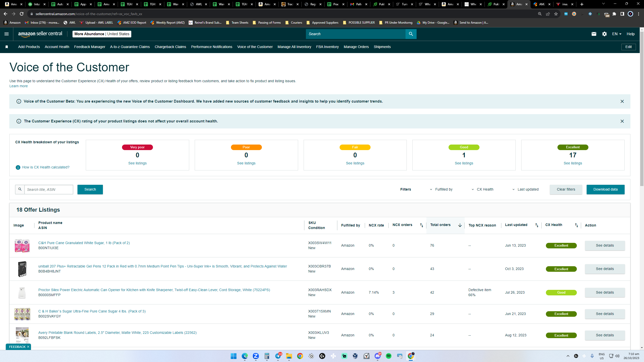Click the Avery Round Labels product thumbnail
Image resolution: width=644 pixels, height=362 pixels.
click(22, 335)
